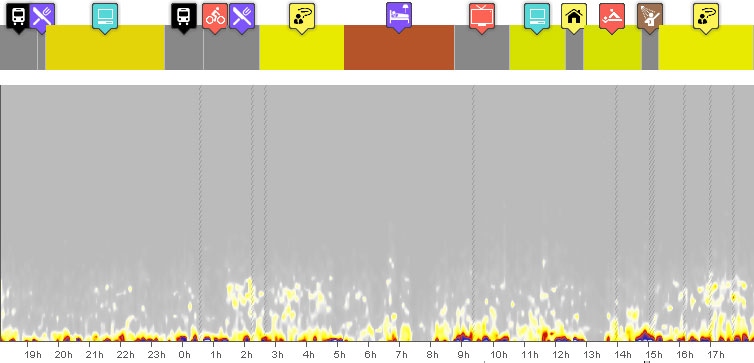
Task: Click the 14h time axis label
Action: pos(623,355)
